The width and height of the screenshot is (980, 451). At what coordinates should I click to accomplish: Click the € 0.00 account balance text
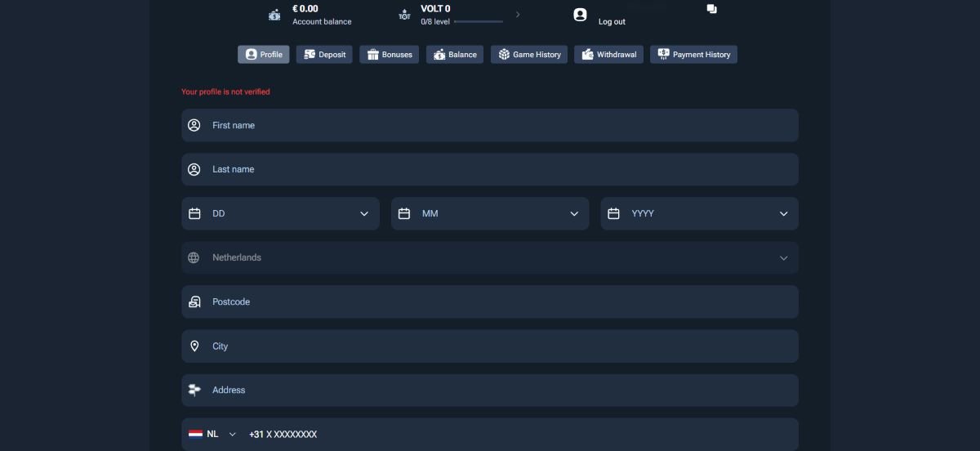pyautogui.click(x=305, y=9)
